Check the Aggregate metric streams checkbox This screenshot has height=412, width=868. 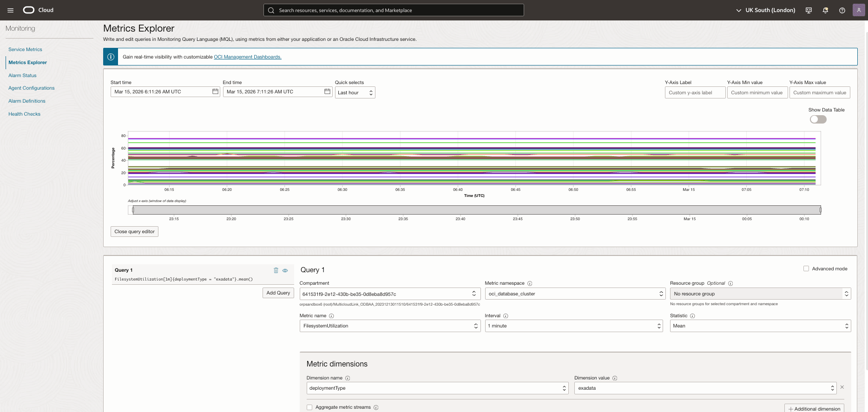coord(309,407)
